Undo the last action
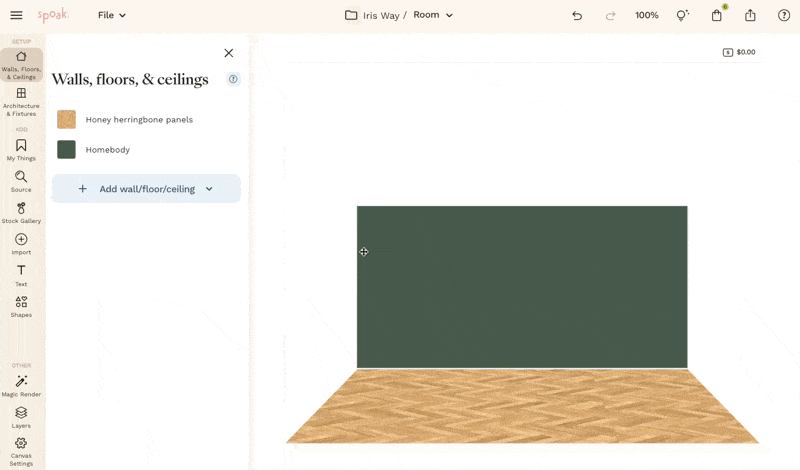This screenshot has height=470, width=800. [x=577, y=16]
